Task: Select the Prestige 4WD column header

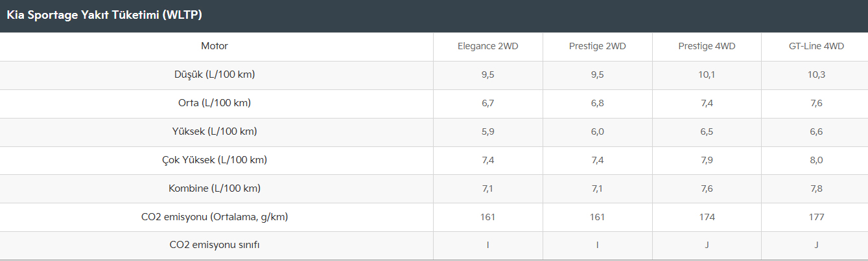Action: coord(707,46)
